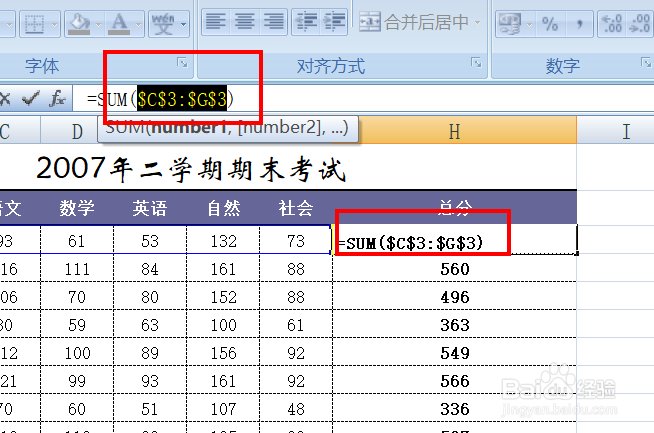Open the 数字 number dialog launcher

(646, 63)
